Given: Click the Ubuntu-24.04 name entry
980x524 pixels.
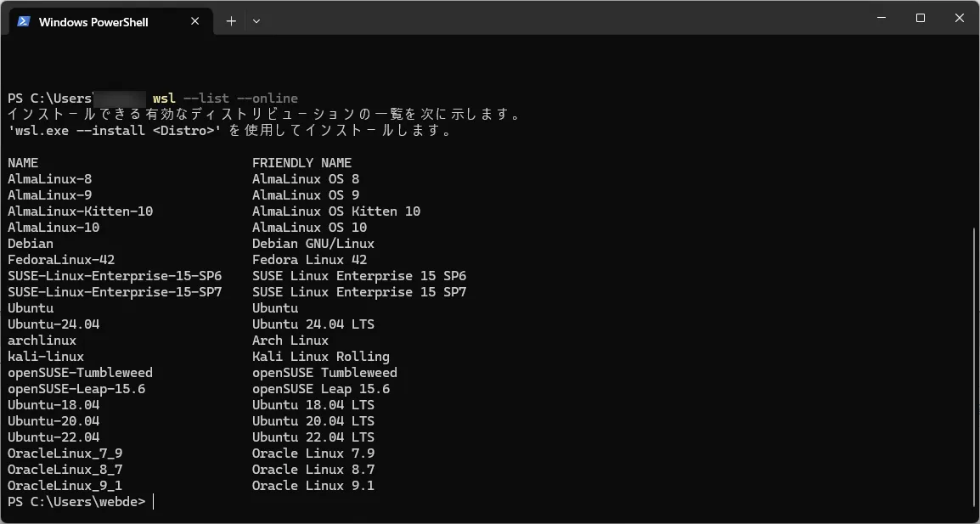Looking at the screenshot, I should coord(54,324).
